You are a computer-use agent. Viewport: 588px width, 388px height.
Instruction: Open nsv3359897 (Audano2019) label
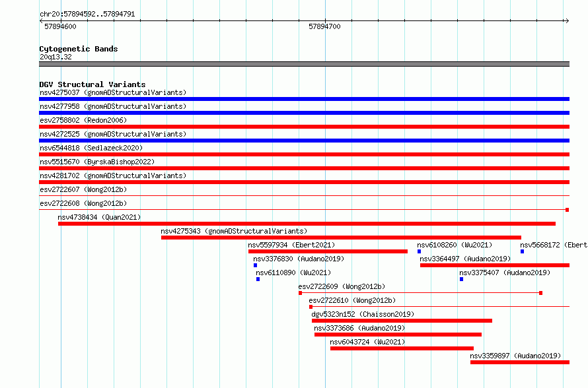(515, 356)
